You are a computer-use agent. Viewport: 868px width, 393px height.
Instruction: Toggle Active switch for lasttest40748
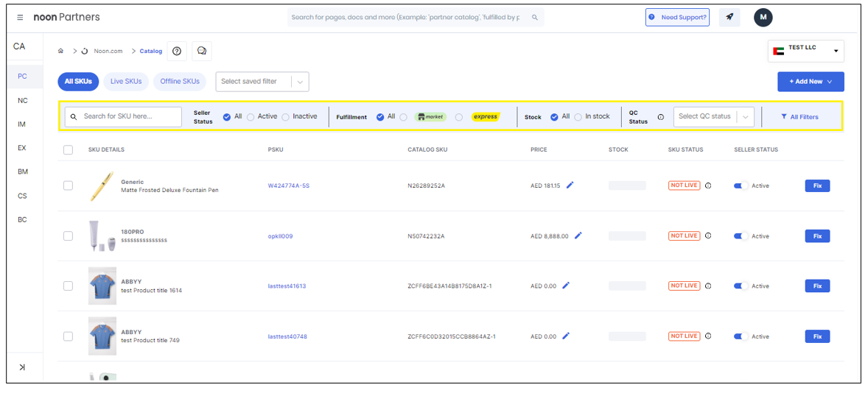tap(741, 336)
